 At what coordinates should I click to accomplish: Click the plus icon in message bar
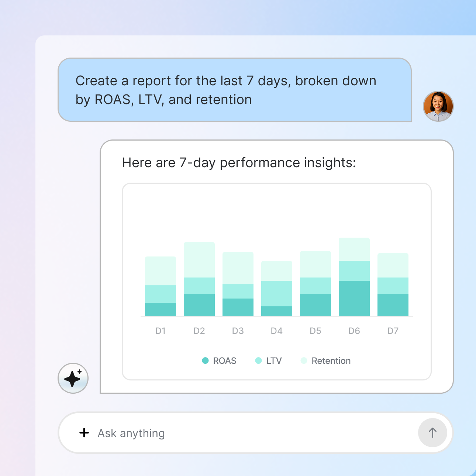coord(84,432)
